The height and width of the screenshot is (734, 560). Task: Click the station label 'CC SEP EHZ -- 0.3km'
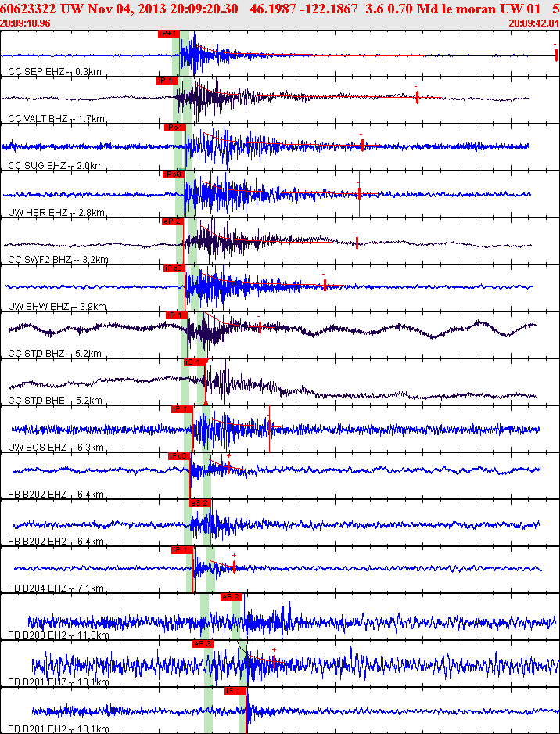[55, 72]
